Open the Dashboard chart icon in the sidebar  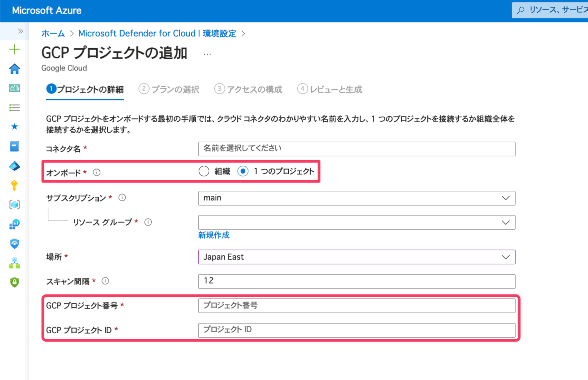[x=14, y=88]
